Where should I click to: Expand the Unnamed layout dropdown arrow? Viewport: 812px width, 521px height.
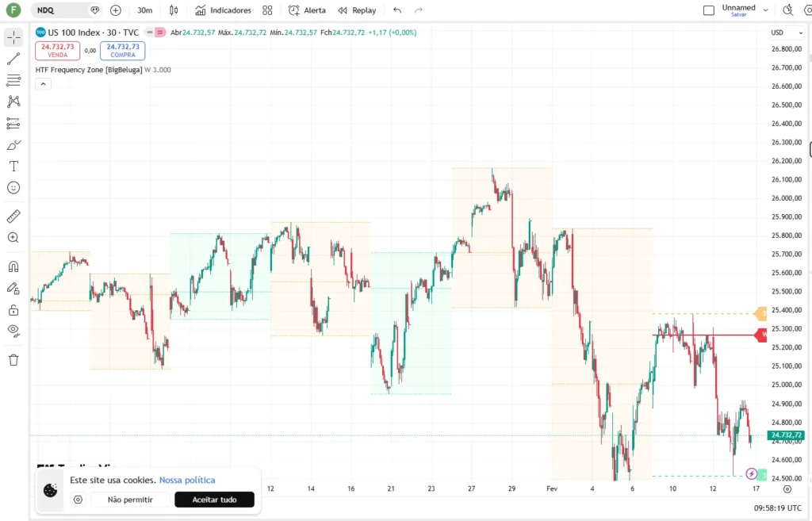click(x=765, y=10)
